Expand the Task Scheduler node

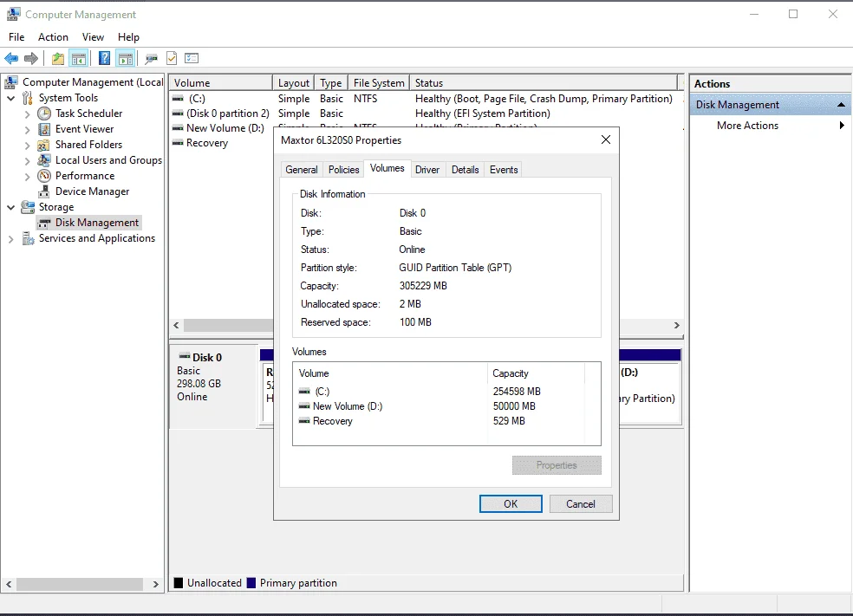(x=27, y=114)
